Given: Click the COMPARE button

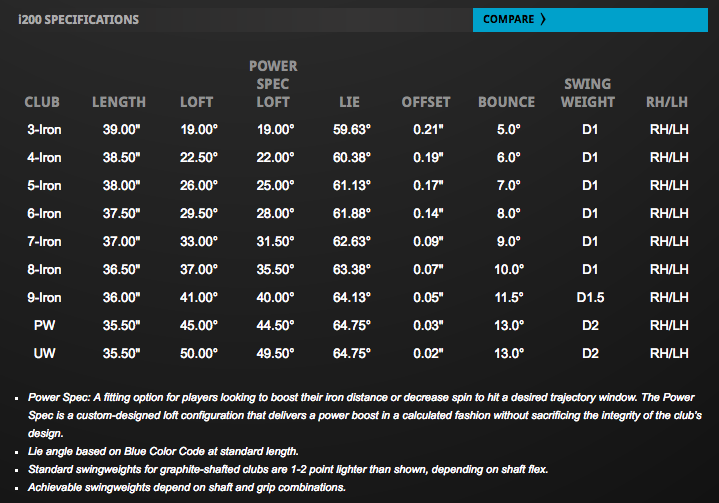Looking at the screenshot, I should coord(590,20).
